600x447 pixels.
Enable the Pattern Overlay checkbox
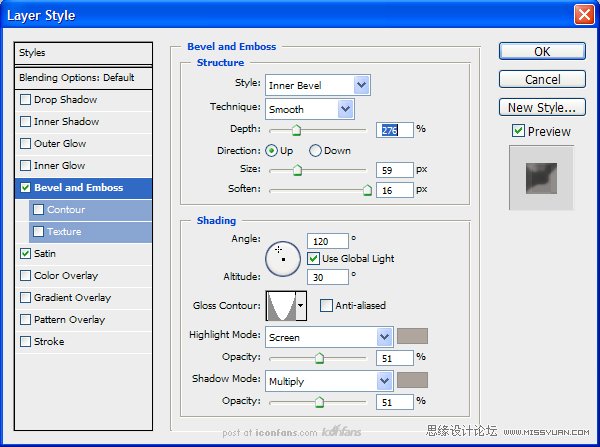point(25,320)
